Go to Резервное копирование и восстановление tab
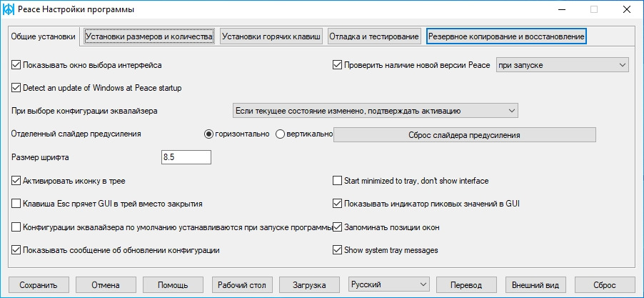 point(506,36)
